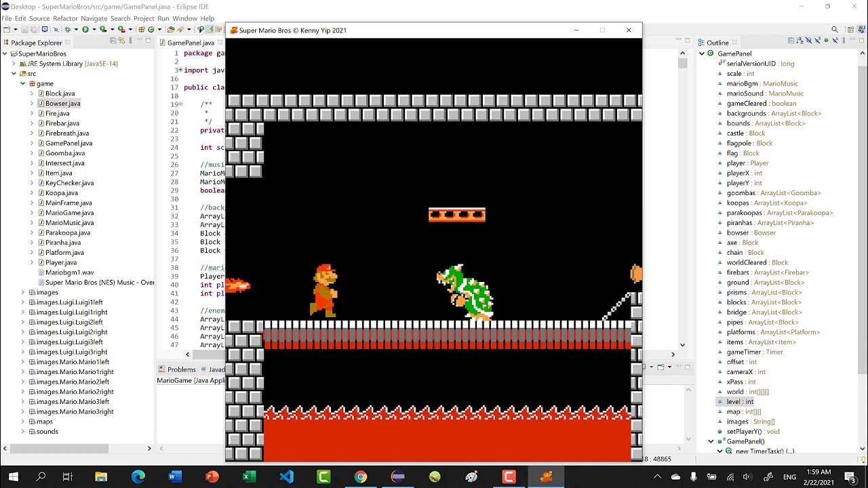Open the Window menu

(x=184, y=18)
